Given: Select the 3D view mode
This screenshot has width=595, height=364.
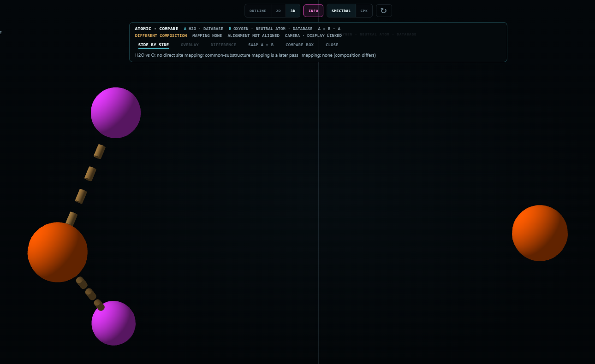Looking at the screenshot, I should pyautogui.click(x=292, y=11).
